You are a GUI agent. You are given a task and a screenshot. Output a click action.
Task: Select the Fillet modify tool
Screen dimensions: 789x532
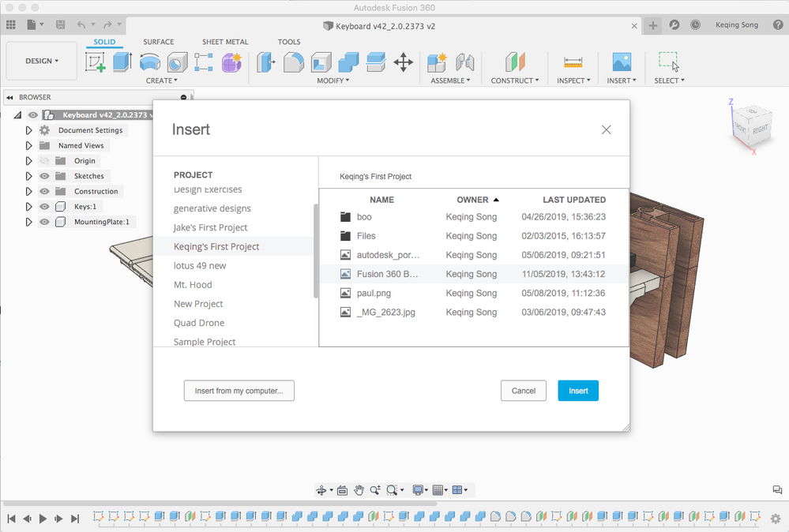point(293,62)
